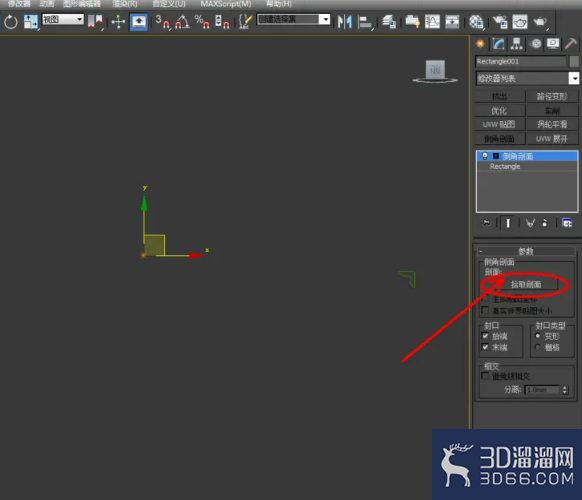Uncheck the 末端 capping checkbox
The image size is (582, 500).
click(x=485, y=347)
